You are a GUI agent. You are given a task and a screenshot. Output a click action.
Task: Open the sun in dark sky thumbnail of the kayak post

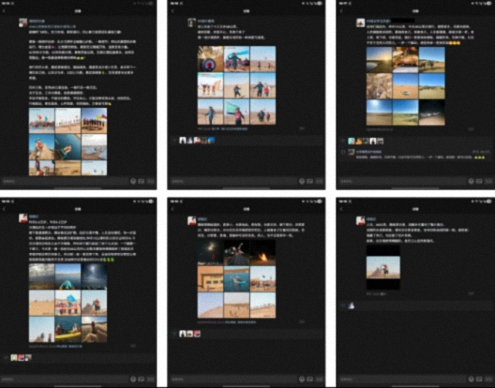point(94,276)
